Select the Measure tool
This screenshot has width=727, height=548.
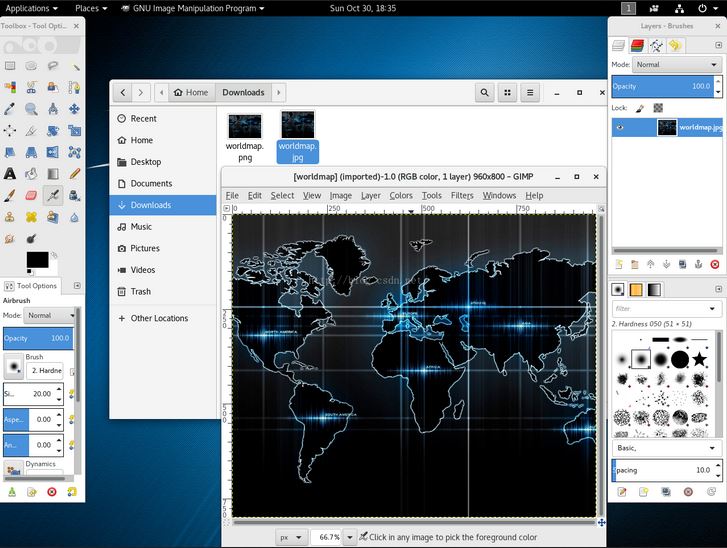pyautogui.click(x=53, y=109)
